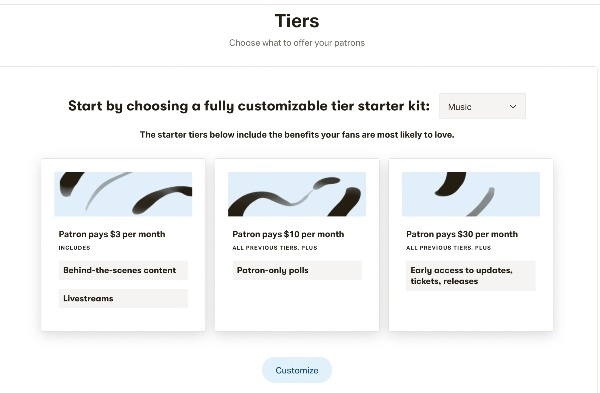600x393 pixels.
Task: Click 'Choose what to offer your patrons' subtitle
Action: (297, 43)
